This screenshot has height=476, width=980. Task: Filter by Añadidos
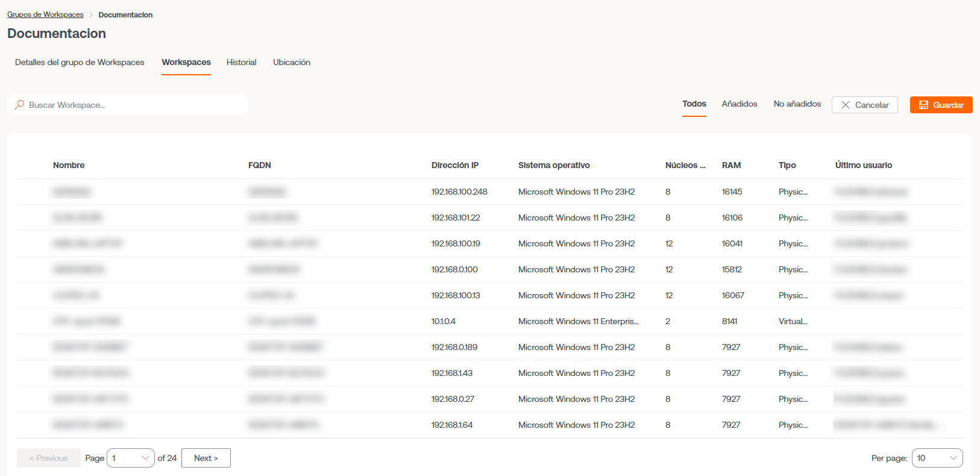tap(740, 104)
